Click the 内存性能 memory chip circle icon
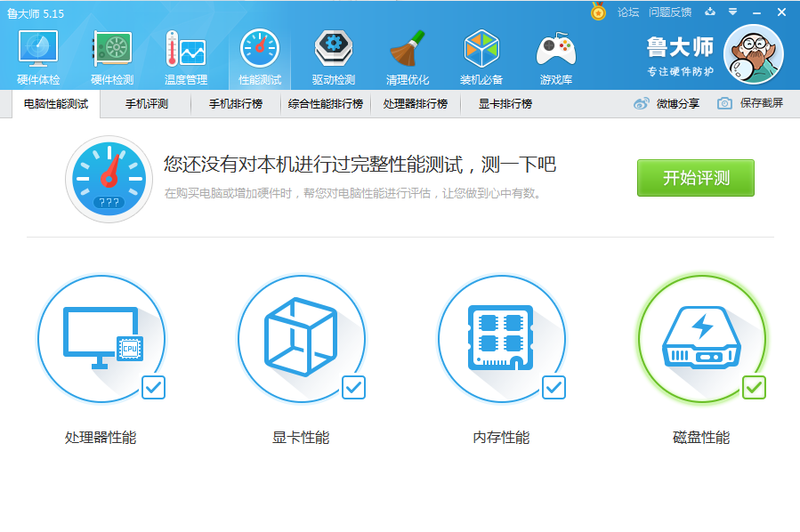Screen dimensions: 800x532 (x=502, y=339)
